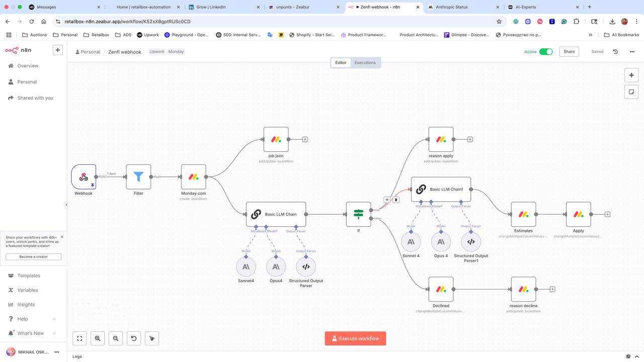This screenshot has width=644, height=362.
Task: Unpin data on the Webhook node
Action: [92, 185]
